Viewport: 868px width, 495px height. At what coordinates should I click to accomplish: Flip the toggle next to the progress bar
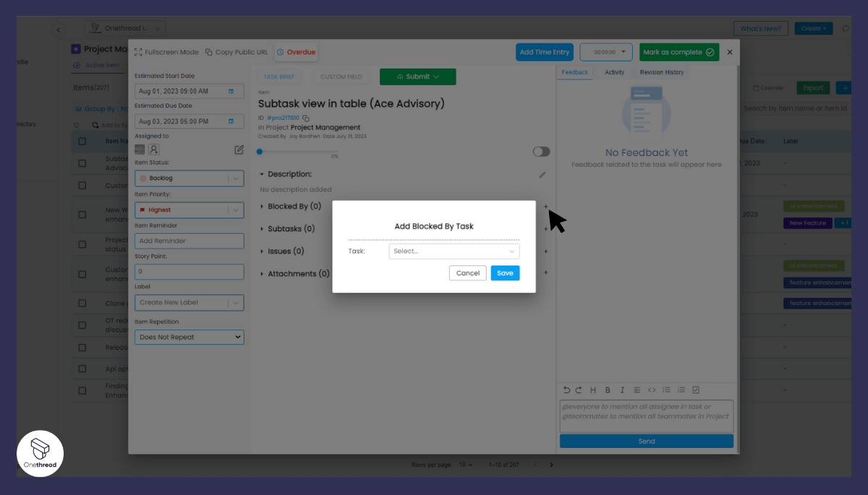pos(540,152)
